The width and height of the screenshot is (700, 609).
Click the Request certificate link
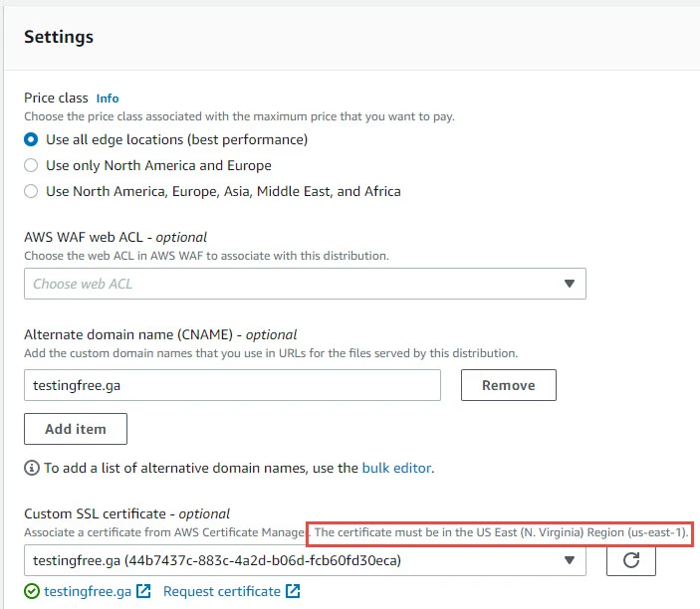coord(221,591)
